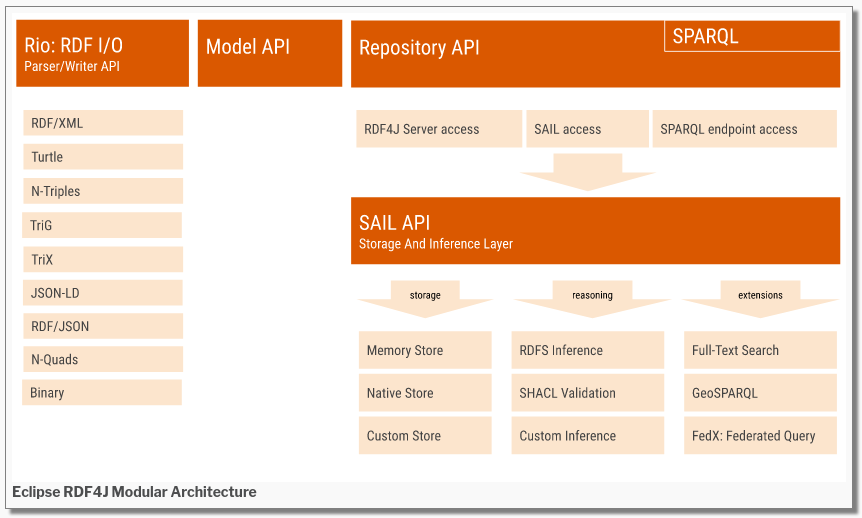Click the Turtle format box

[102, 157]
